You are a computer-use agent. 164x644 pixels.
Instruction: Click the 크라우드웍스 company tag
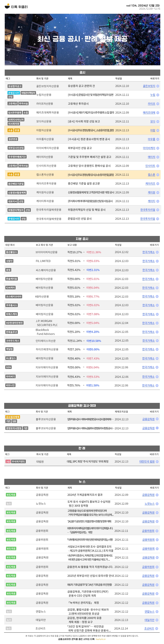(13, 341)
